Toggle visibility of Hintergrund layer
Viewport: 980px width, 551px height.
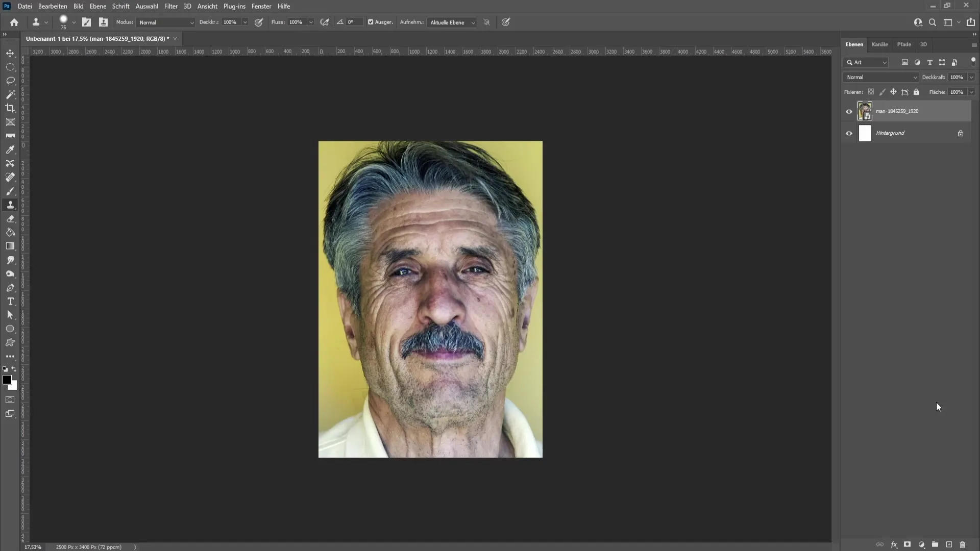(849, 133)
